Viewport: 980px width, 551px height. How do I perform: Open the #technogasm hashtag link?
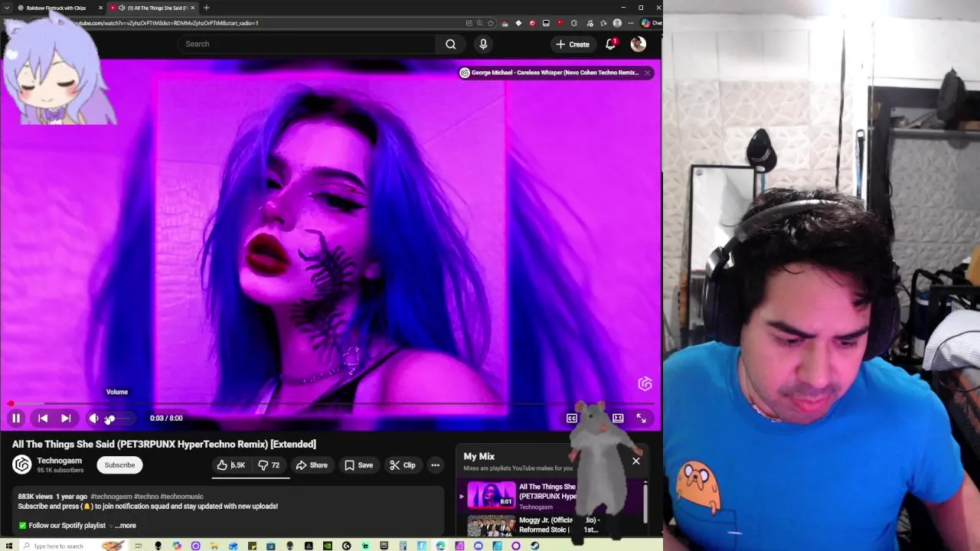[111, 497]
